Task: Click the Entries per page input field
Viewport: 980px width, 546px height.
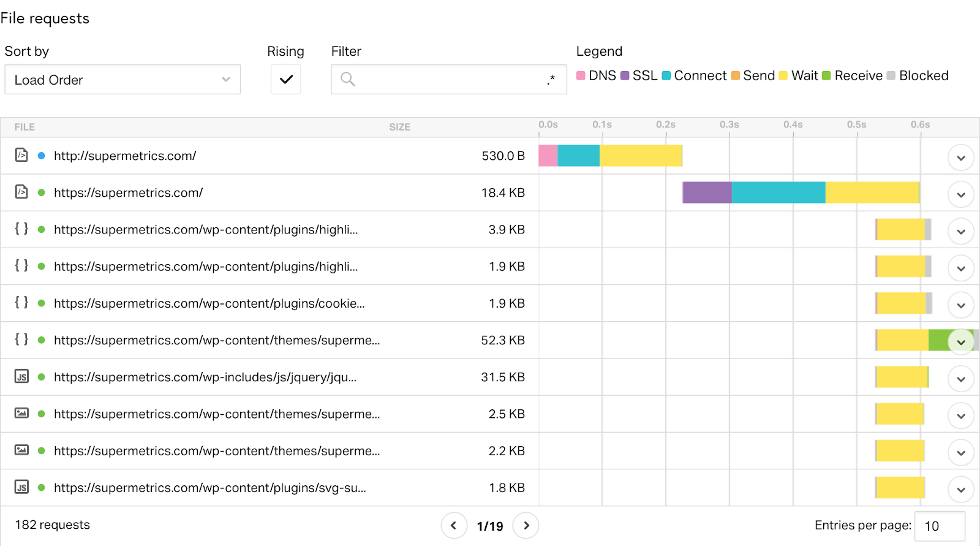Action: 940,526
